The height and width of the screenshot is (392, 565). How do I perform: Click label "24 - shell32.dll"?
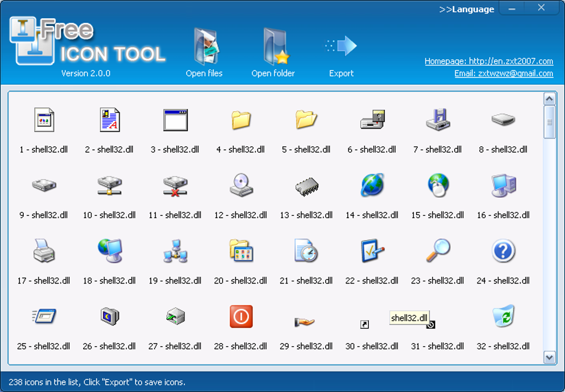(504, 281)
